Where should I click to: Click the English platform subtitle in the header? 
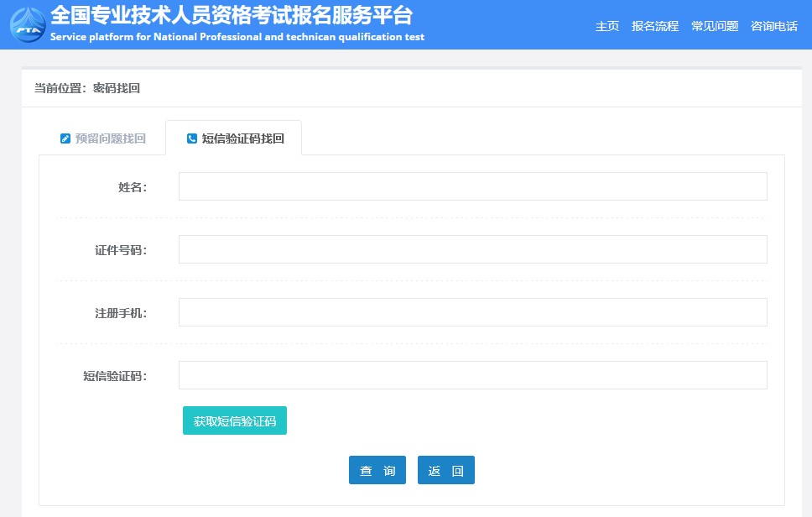point(237,37)
